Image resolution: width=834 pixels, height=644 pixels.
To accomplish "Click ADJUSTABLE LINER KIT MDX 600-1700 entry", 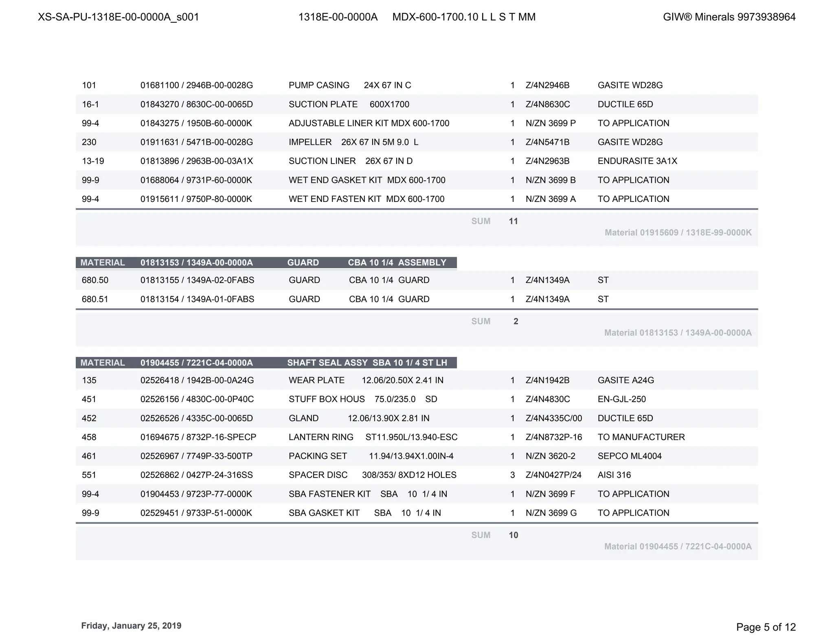I will [x=369, y=123].
